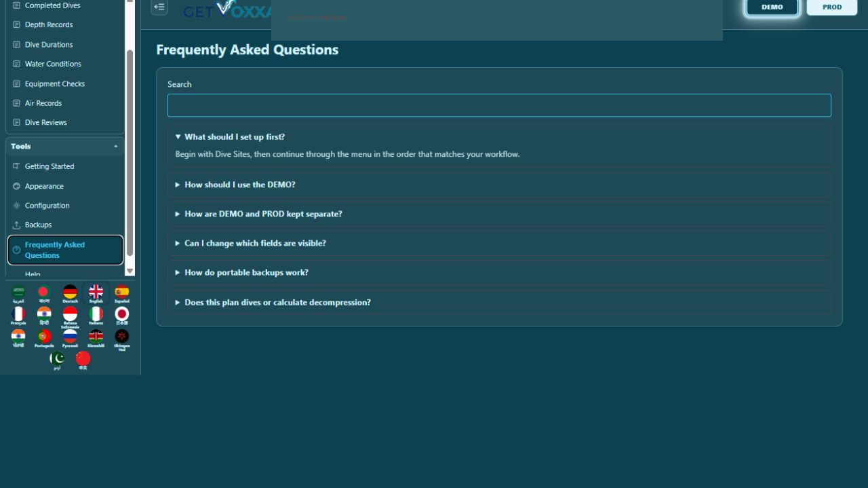868x488 pixels.
Task: Collapse the Tools section header
Action: click(65, 147)
